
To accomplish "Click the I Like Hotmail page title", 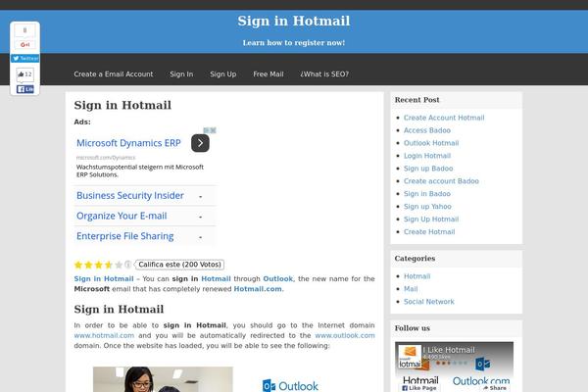I will tap(449, 350).
